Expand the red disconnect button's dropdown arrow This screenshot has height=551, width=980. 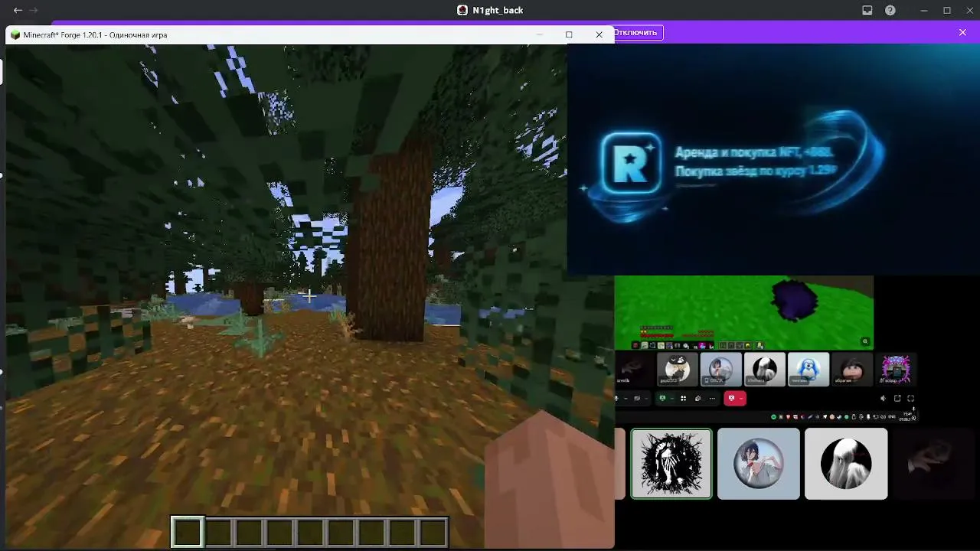(741, 398)
